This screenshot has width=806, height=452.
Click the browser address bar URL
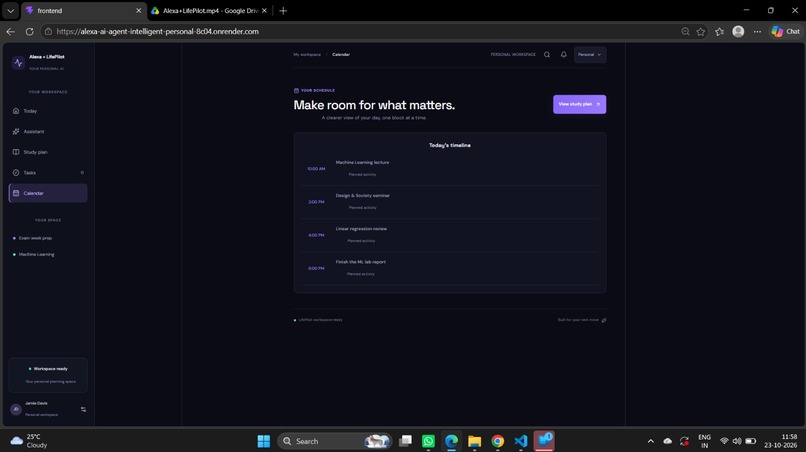tap(157, 31)
